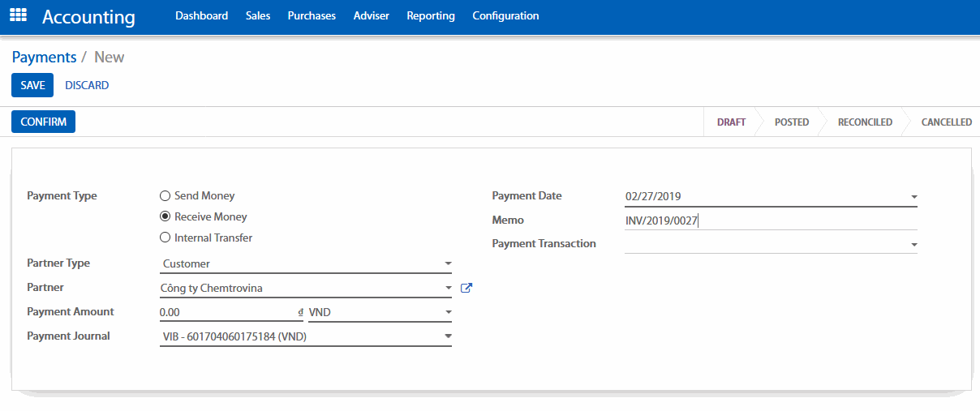Select Send Money payment type
980x411 pixels.
tap(165, 195)
